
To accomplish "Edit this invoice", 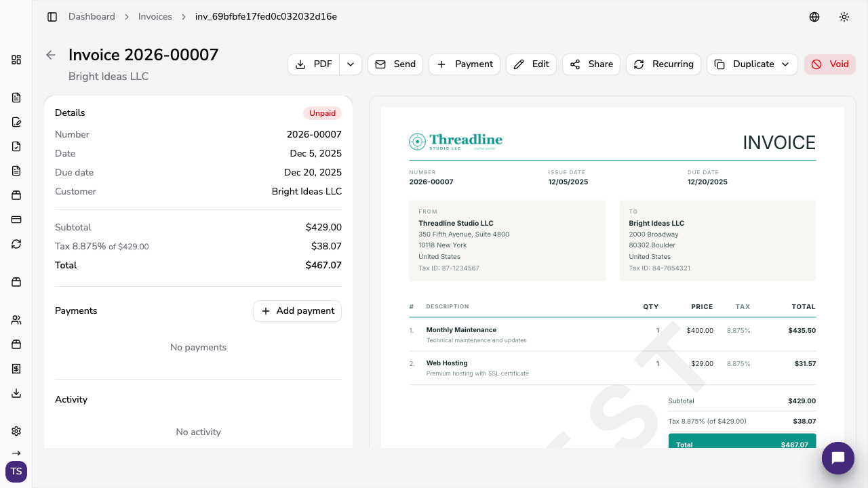I will (532, 64).
